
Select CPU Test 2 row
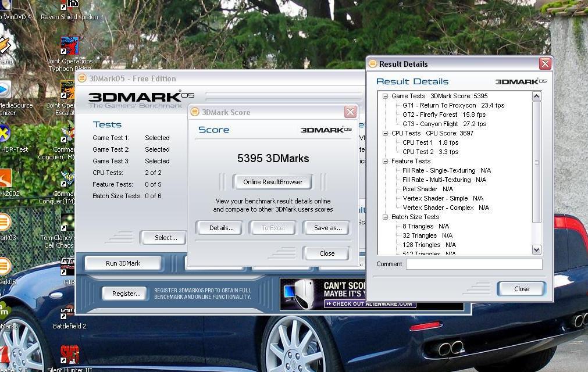tap(430, 152)
